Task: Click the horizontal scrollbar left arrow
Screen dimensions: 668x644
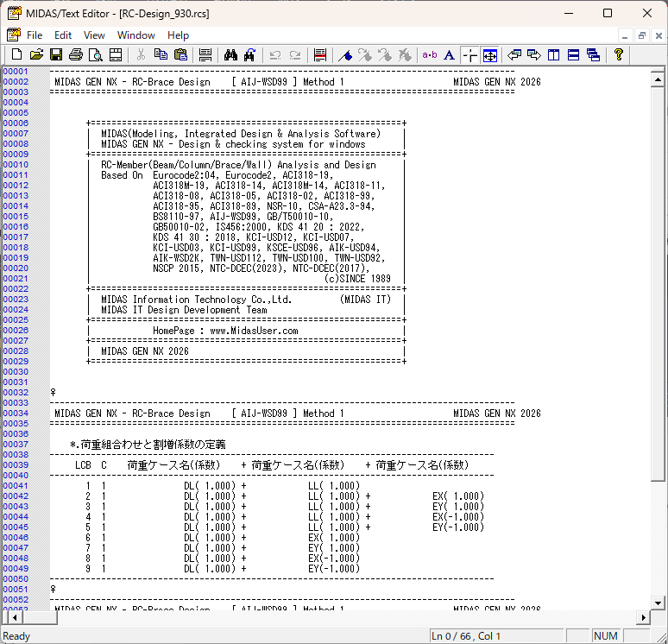Action: [15, 617]
